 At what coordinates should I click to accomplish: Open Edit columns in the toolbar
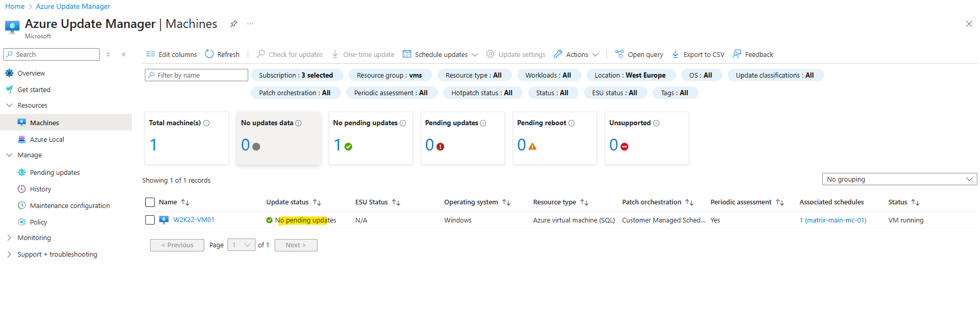coord(171,54)
